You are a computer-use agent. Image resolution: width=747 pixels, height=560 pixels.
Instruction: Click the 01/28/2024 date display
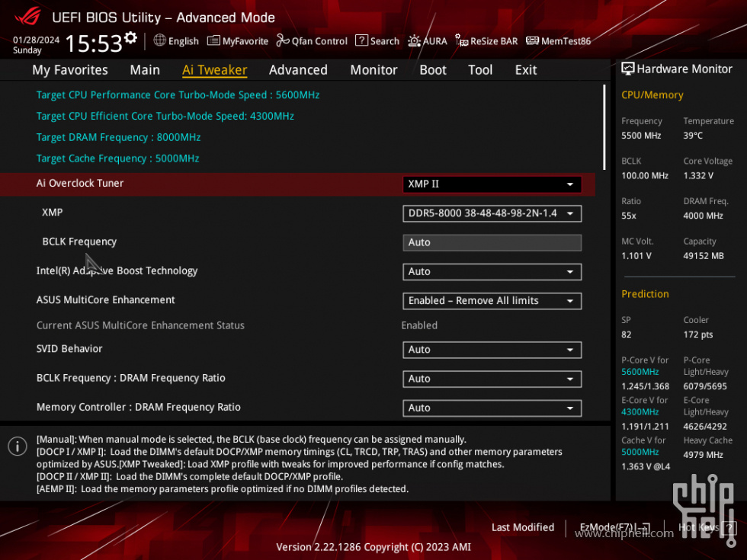tap(37, 40)
